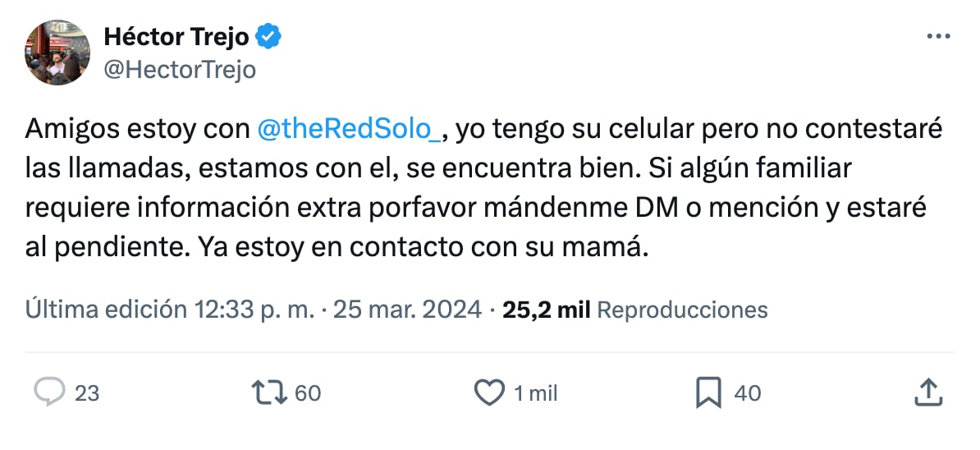
Task: Click the reply speech bubble icon
Action: coord(50,393)
